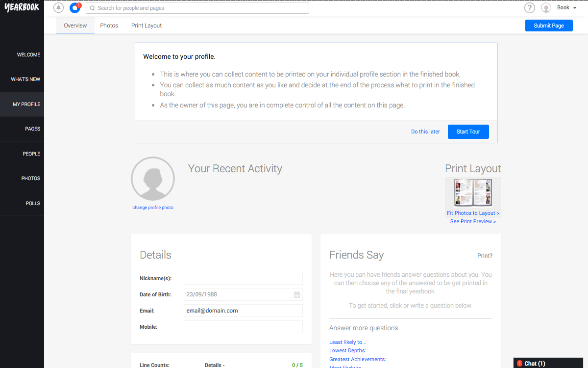
Task: Open People in the sidebar
Action: tap(22, 154)
